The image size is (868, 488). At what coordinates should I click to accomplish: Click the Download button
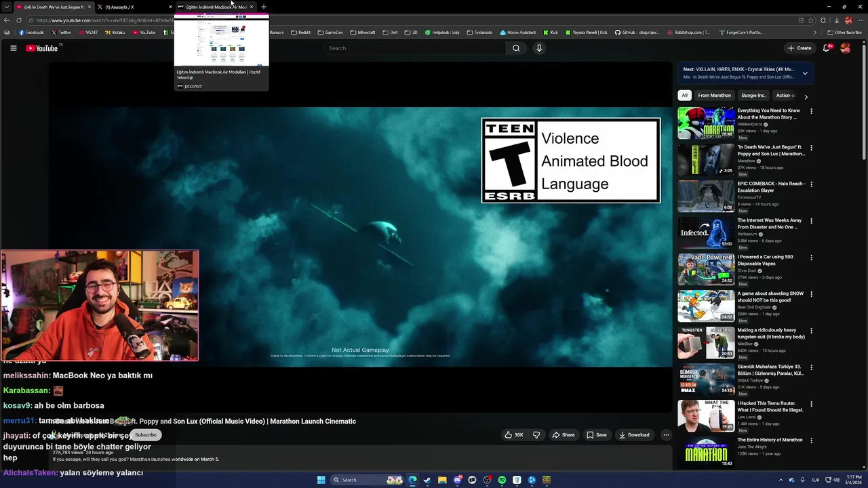point(634,435)
